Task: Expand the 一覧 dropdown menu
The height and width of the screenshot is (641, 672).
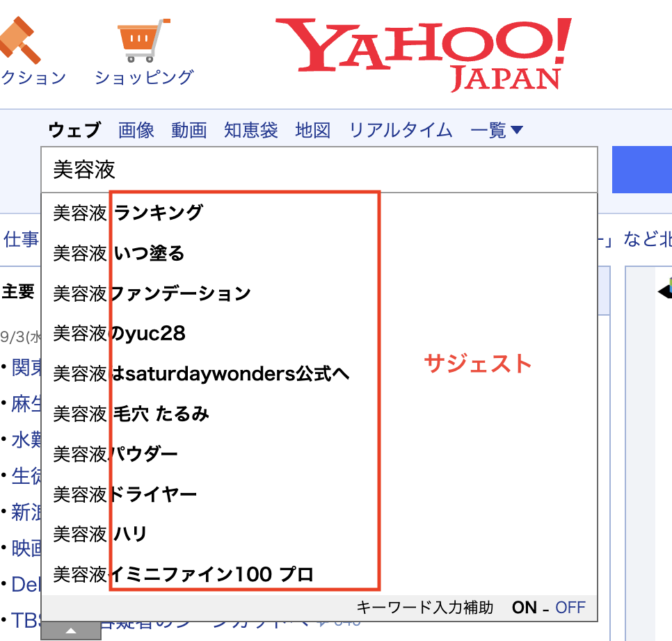Action: pos(497,130)
